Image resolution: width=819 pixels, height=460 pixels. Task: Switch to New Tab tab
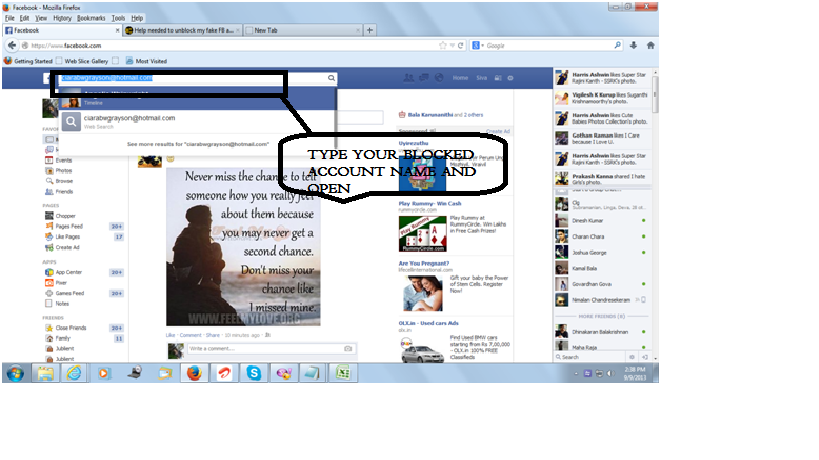pos(303,30)
